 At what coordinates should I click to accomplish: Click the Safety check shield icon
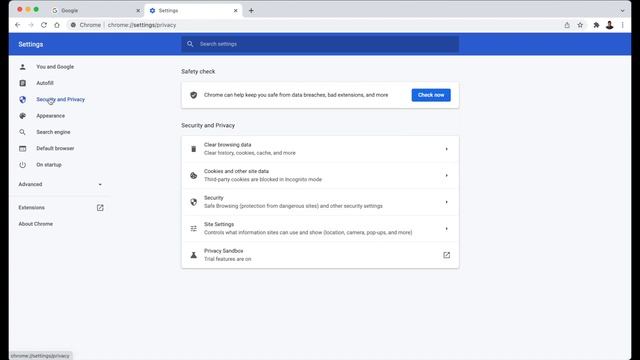coord(193,95)
